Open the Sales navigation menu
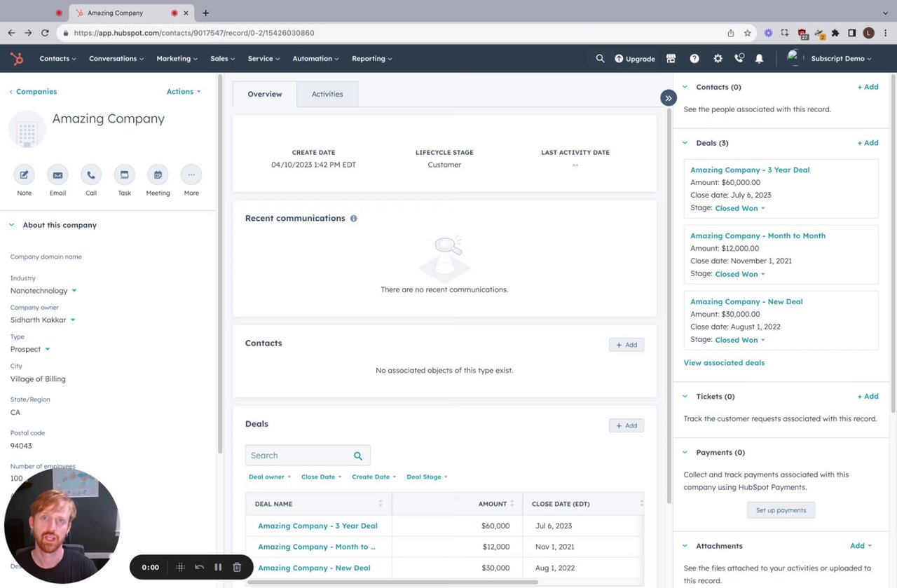The image size is (897, 588). (223, 59)
